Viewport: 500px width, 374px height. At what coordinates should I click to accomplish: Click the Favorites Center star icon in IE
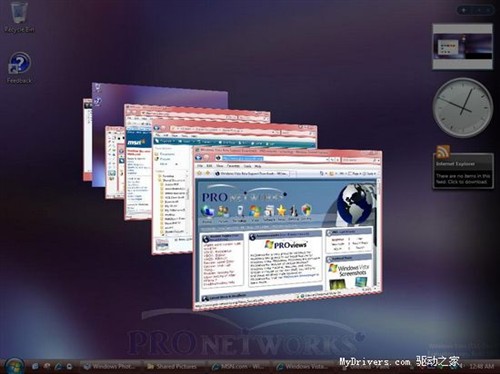(x=200, y=173)
